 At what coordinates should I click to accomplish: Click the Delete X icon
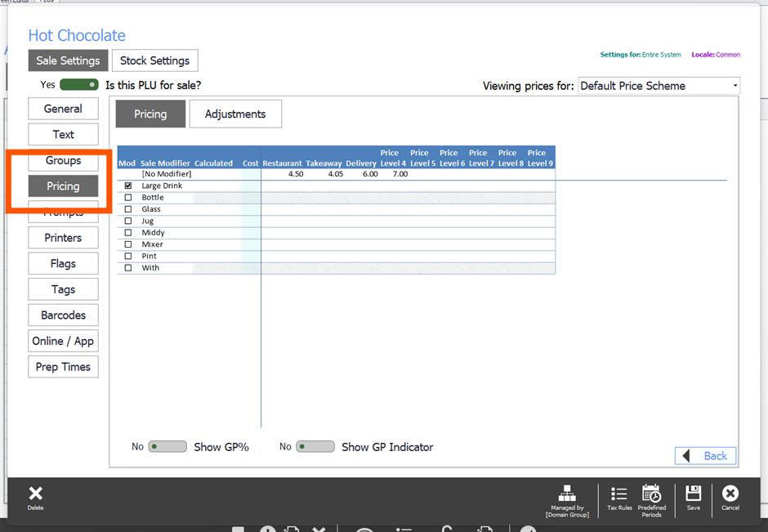(x=35, y=494)
